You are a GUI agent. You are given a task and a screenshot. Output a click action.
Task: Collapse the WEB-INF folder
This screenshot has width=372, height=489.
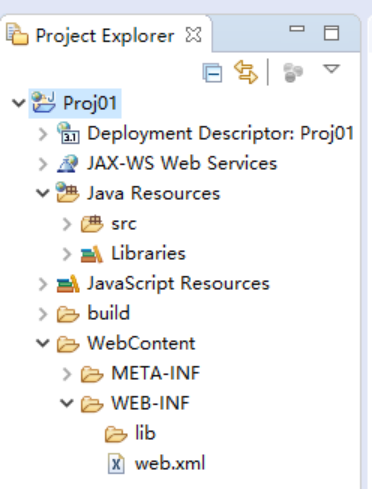pos(67,403)
